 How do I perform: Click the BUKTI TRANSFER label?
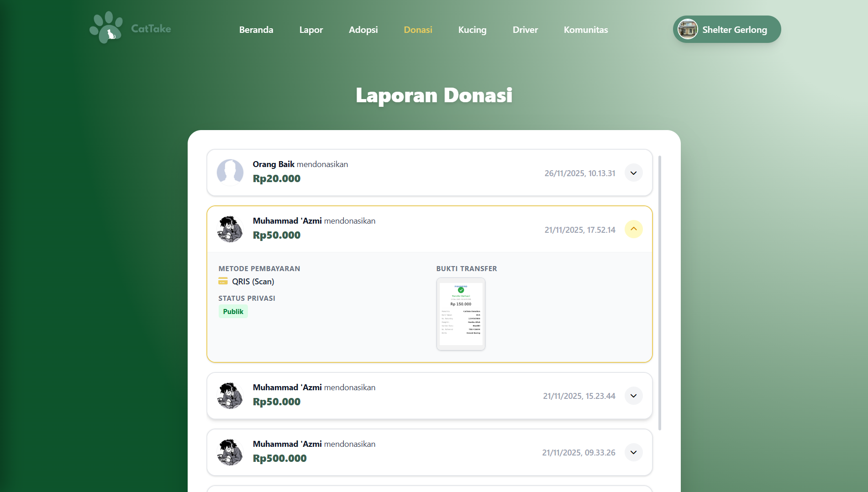tap(467, 269)
